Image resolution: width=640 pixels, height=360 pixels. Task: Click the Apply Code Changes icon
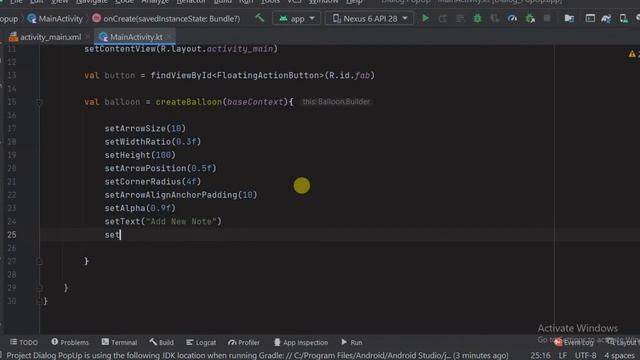point(460,18)
